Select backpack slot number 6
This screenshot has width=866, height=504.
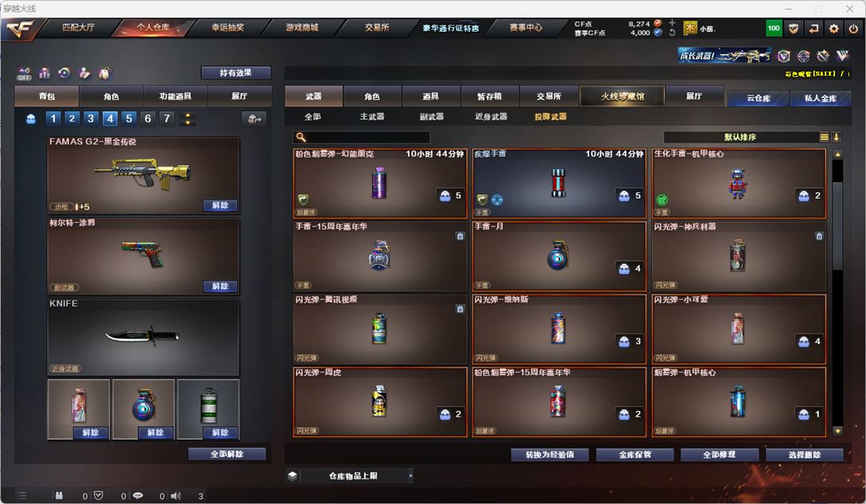(x=147, y=118)
